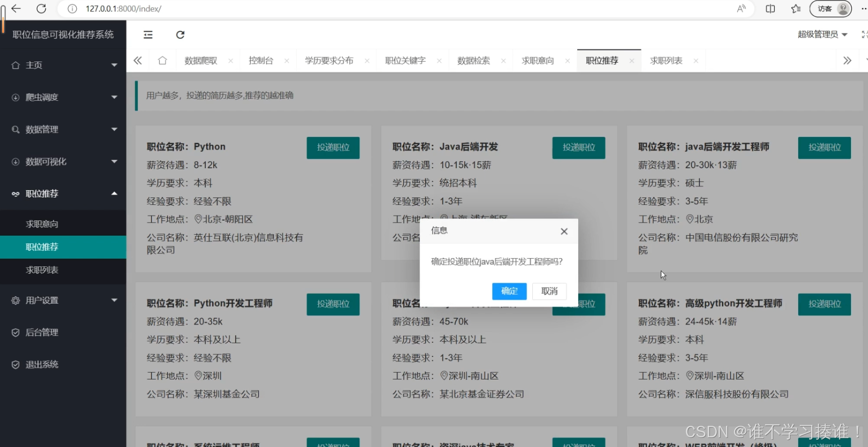The image size is (868, 447).
Task: Reload the page with browser refresh icon
Action: coord(41,8)
